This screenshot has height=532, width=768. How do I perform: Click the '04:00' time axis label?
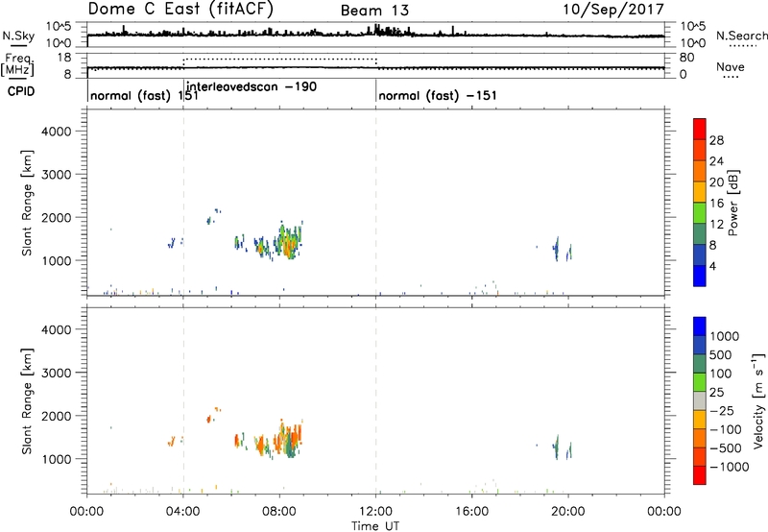click(x=183, y=512)
